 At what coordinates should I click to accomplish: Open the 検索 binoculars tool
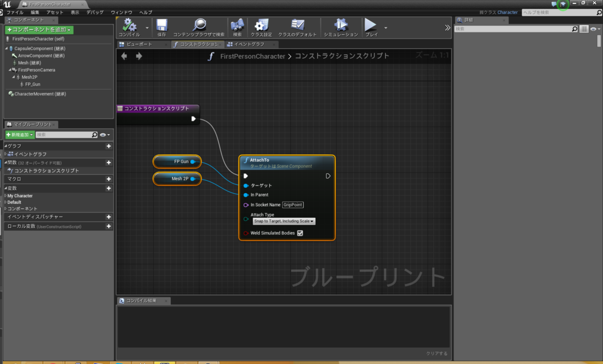click(237, 27)
